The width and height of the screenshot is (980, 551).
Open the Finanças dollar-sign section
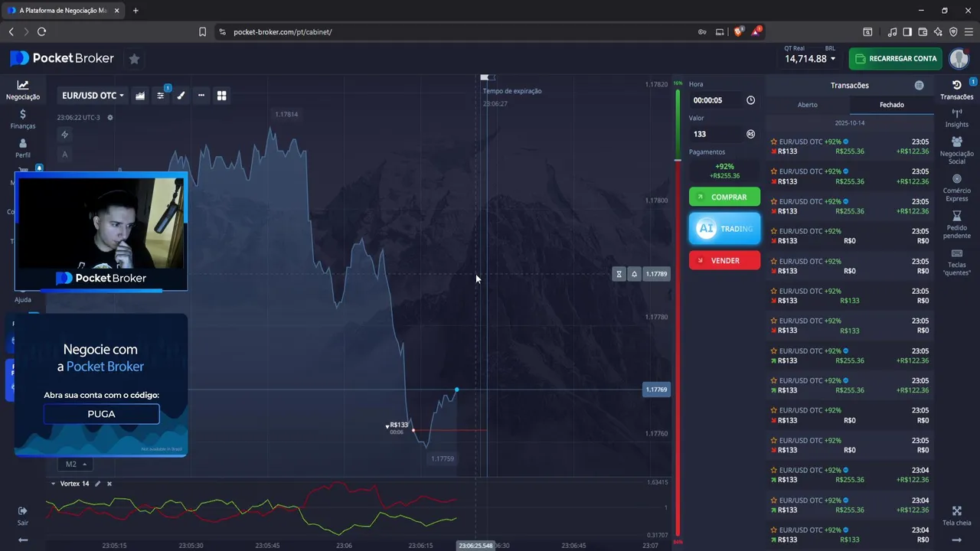coord(23,119)
